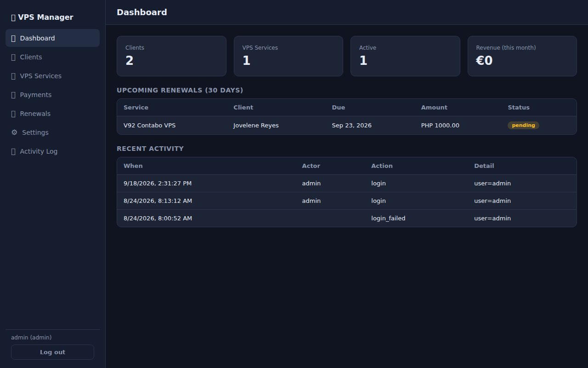Image resolution: width=588 pixels, height=368 pixels.
Task: Click the client name Jovelene Reyes
Action: pos(256,126)
